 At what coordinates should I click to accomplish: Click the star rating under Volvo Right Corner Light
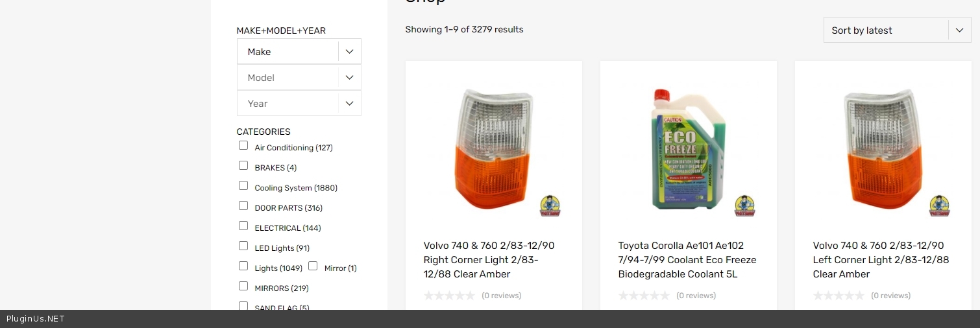[449, 296]
